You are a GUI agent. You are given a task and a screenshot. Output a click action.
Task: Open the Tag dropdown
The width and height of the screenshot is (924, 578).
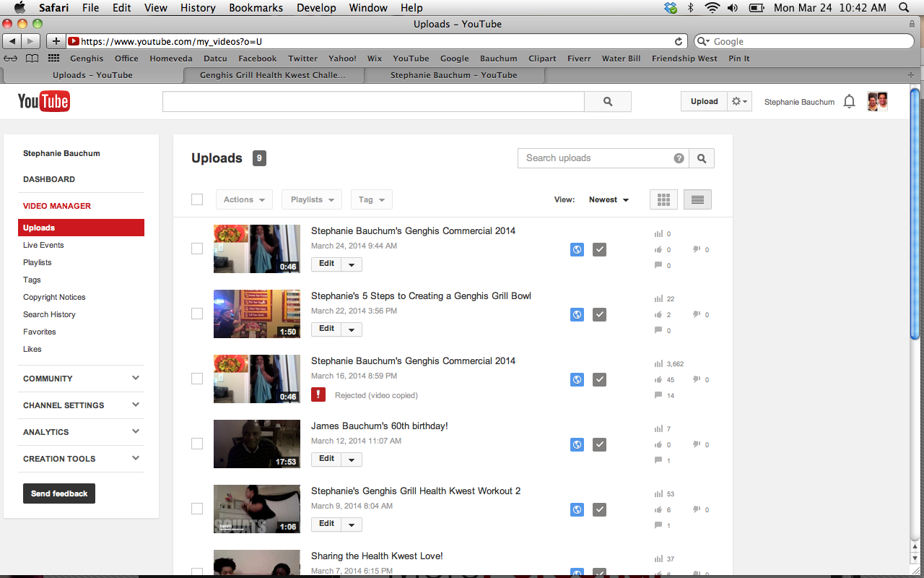(x=371, y=199)
